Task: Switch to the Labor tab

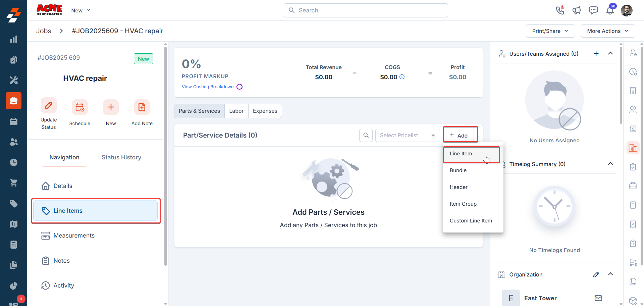Action: (236, 111)
